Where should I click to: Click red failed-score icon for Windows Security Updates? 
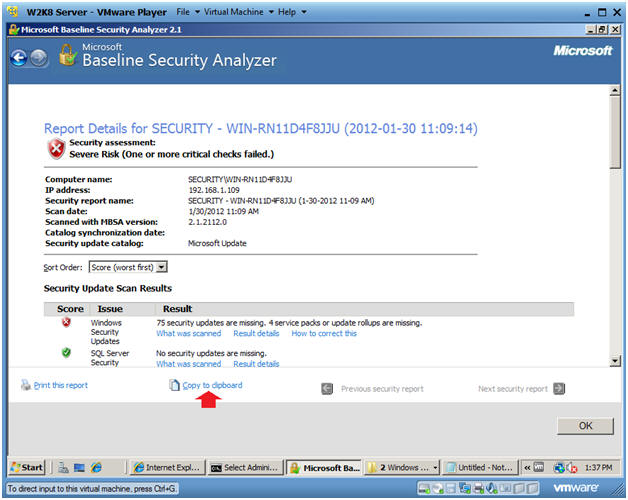[66, 322]
